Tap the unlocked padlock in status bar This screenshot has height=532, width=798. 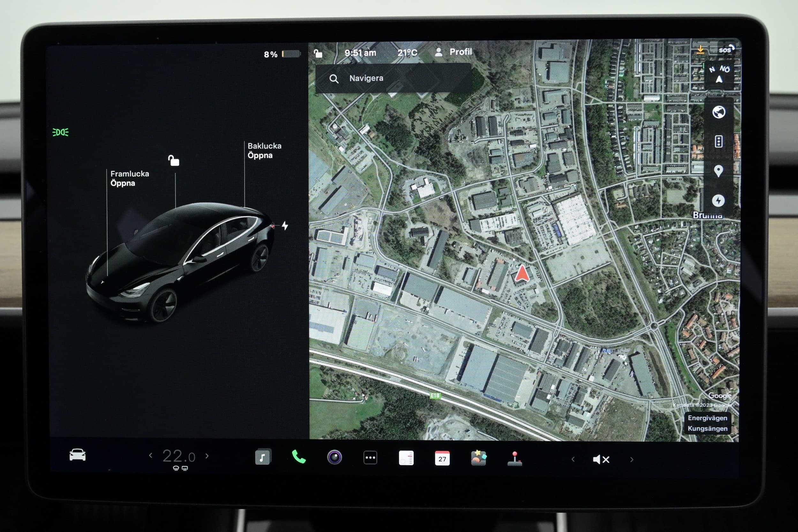(318, 53)
